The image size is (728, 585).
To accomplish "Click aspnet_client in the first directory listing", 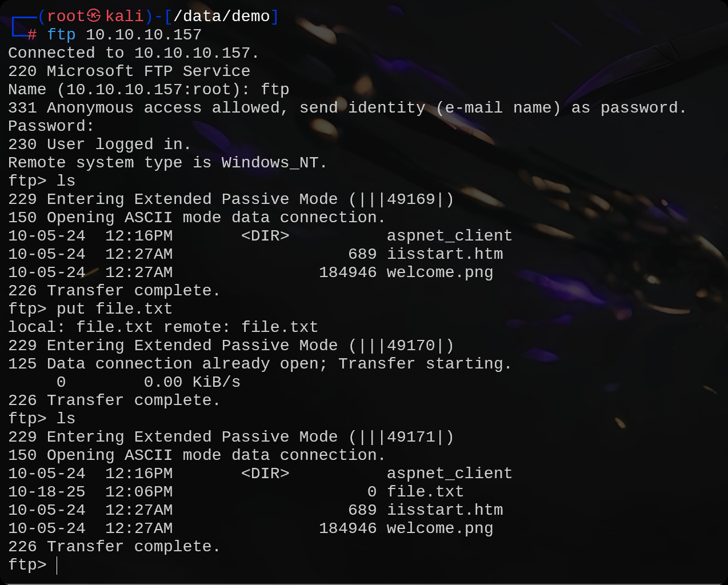I will (449, 236).
